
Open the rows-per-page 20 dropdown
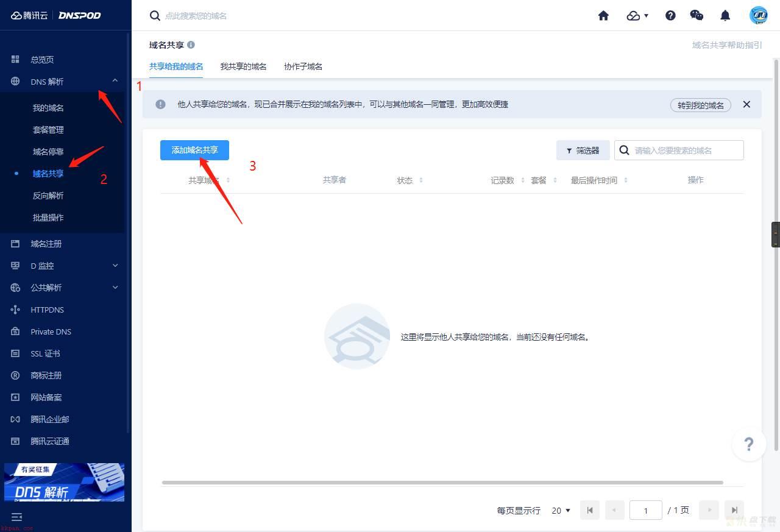[x=561, y=511]
